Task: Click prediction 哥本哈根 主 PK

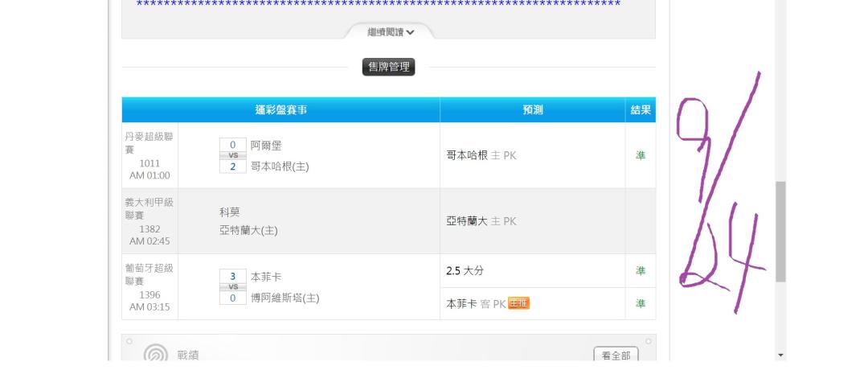Action: tap(481, 156)
